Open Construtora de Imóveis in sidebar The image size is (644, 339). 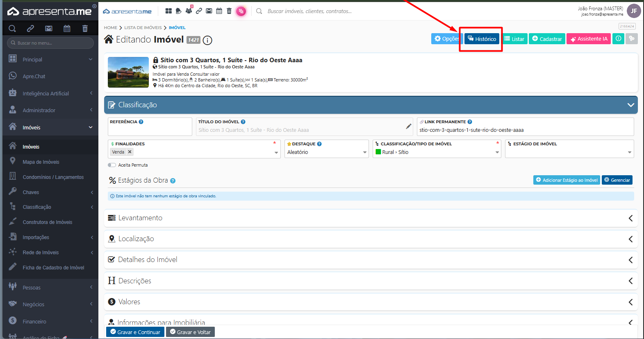point(50,222)
